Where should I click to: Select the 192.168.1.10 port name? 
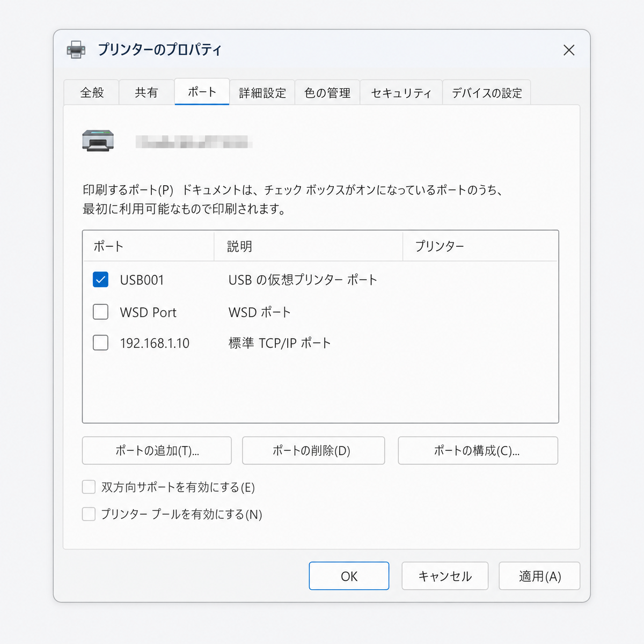(155, 343)
